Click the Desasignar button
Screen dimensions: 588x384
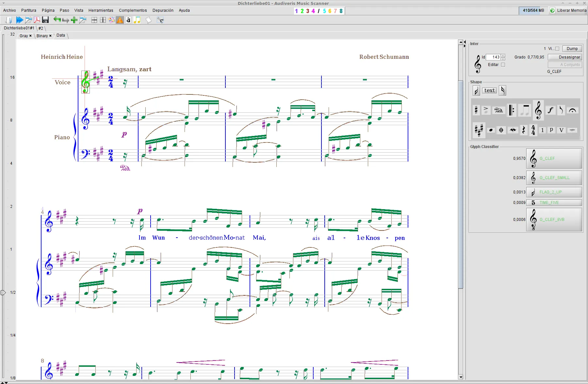[565, 57]
